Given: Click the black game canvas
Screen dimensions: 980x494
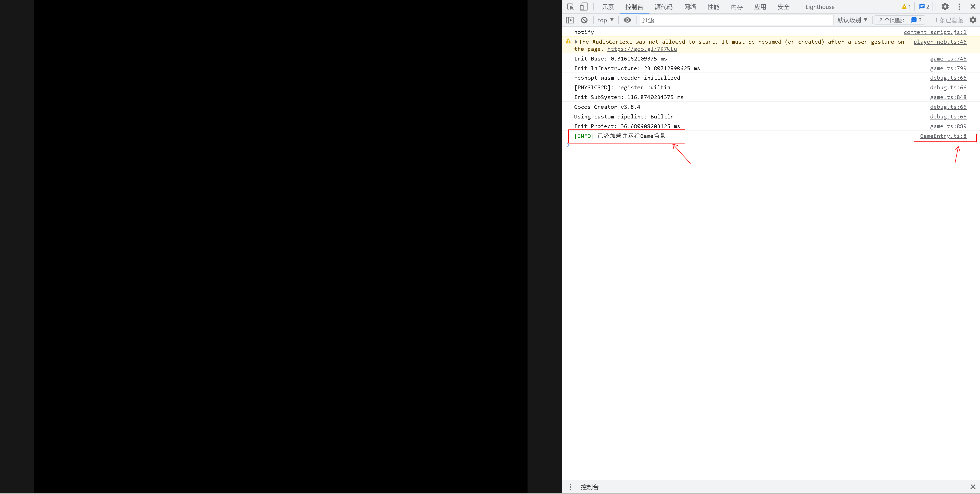Looking at the screenshot, I should 281,247.
